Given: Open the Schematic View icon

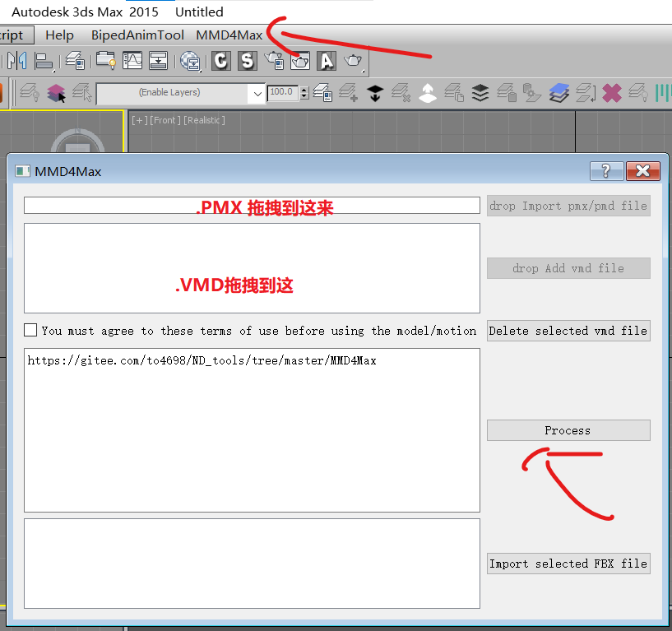Looking at the screenshot, I should 158,60.
